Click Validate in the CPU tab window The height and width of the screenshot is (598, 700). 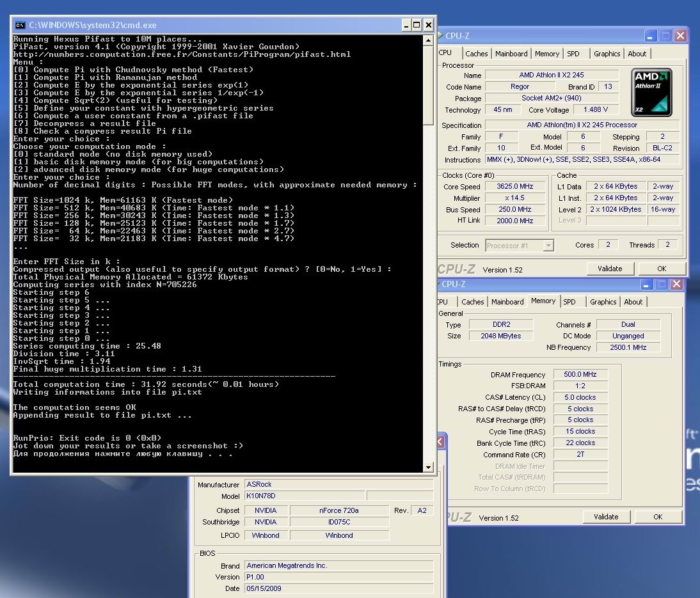(610, 269)
